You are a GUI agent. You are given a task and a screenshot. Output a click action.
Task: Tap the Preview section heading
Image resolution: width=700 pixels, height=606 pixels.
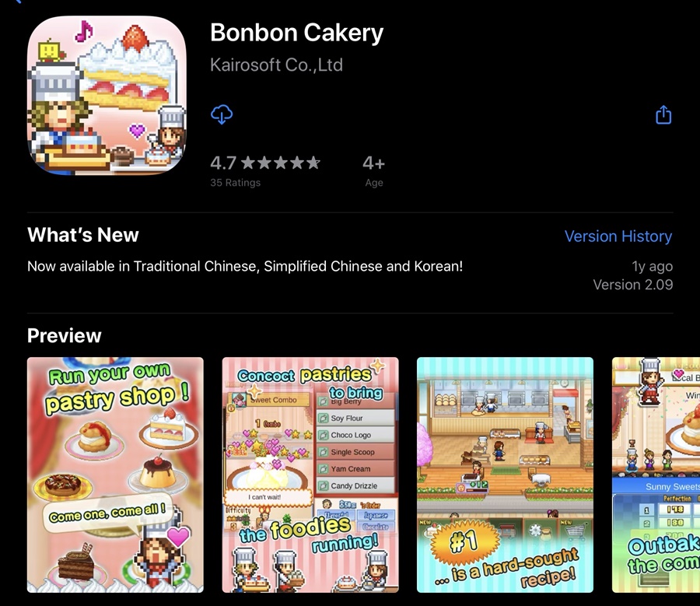pyautogui.click(x=65, y=336)
